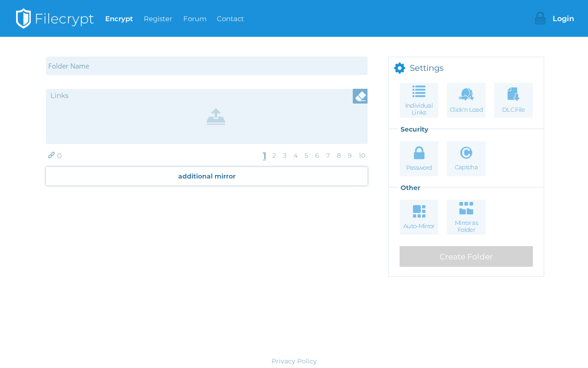Switch to mirror tab 10
The height and width of the screenshot is (368, 588).
(x=362, y=155)
